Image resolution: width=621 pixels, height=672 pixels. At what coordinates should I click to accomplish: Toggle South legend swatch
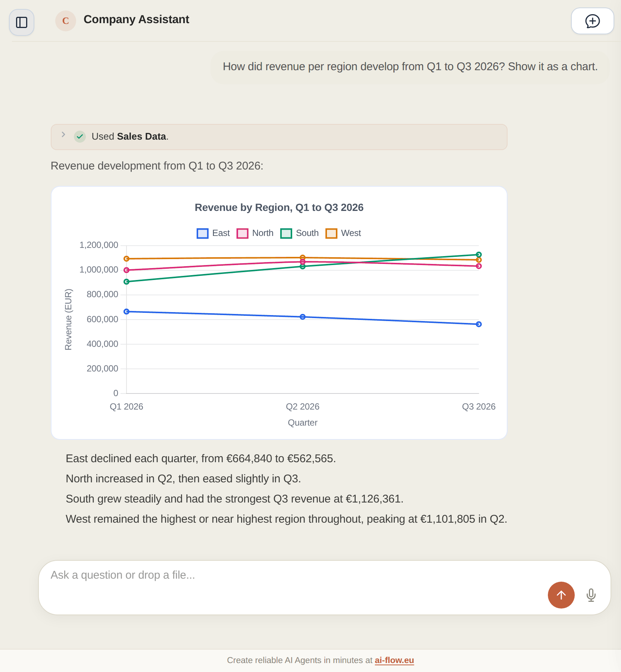coord(286,233)
